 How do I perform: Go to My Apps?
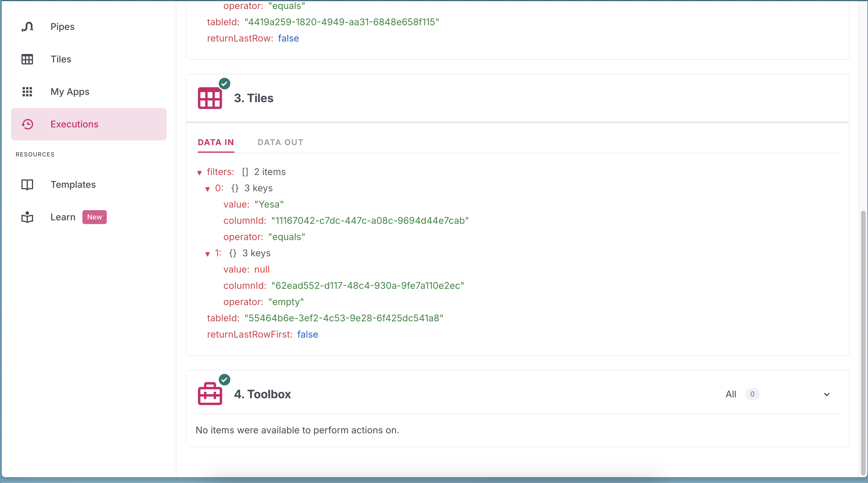(x=70, y=92)
